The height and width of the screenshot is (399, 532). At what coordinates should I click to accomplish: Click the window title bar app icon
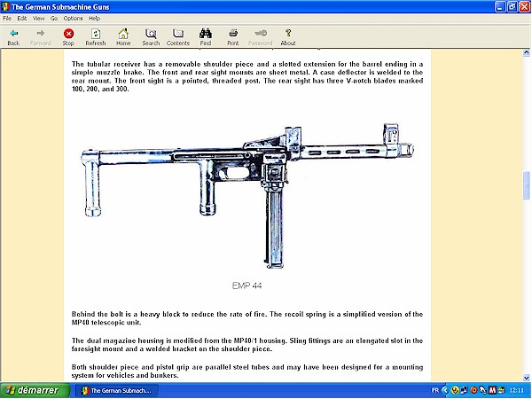5,7
